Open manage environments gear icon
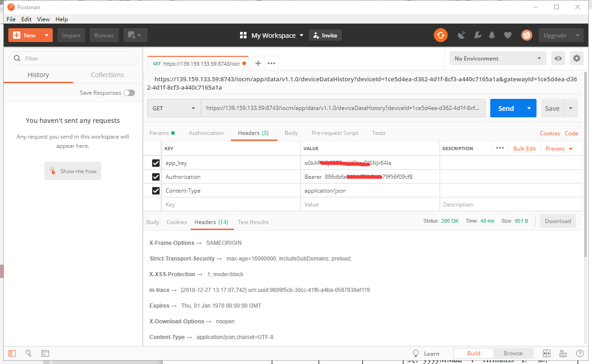The width and height of the screenshot is (592, 364). click(x=576, y=58)
